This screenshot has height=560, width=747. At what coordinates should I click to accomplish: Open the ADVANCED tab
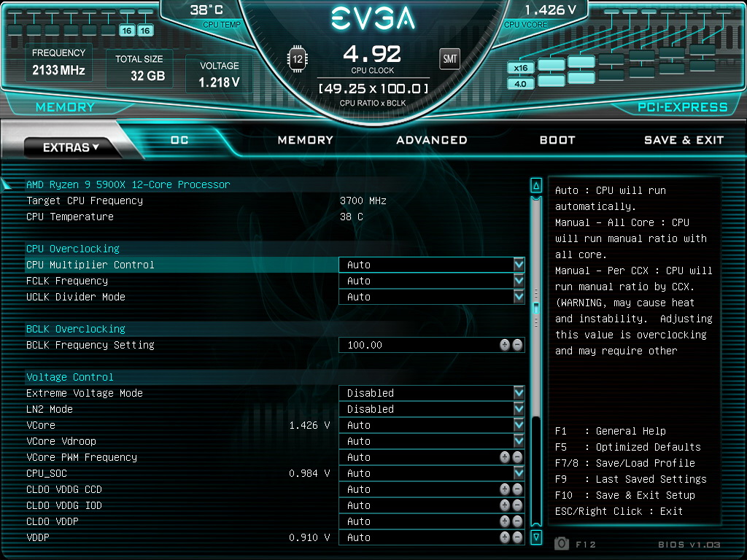click(x=432, y=140)
